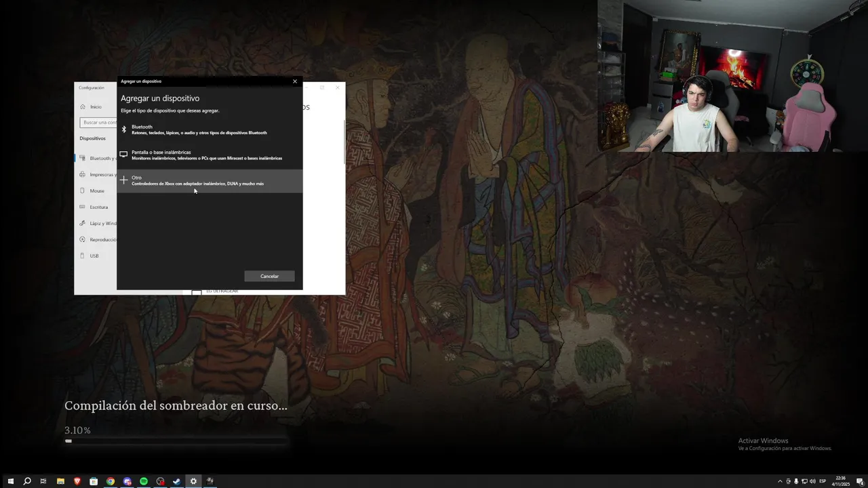Viewport: 868px width, 488px height.
Task: Open USB settings in Configuración sidebar
Action: click(95, 256)
